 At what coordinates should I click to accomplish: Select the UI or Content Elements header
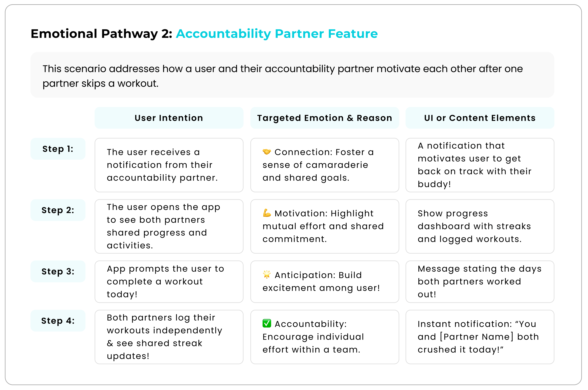pyautogui.click(x=480, y=118)
